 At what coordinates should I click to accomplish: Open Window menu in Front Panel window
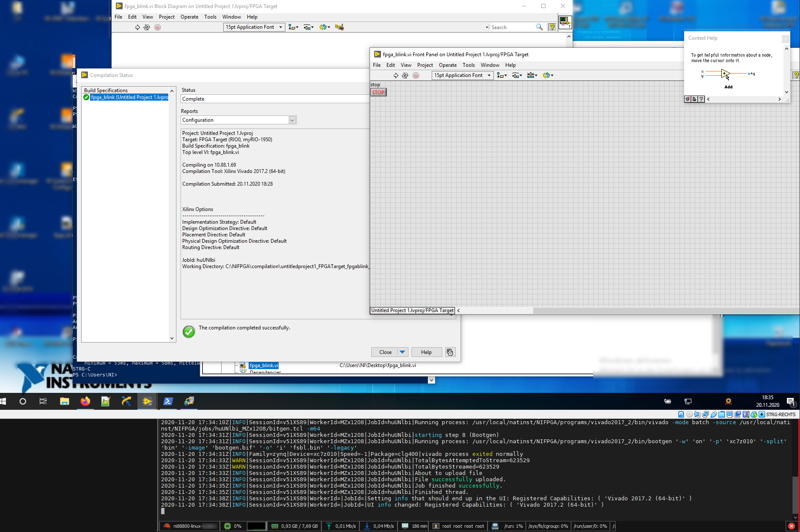click(490, 65)
